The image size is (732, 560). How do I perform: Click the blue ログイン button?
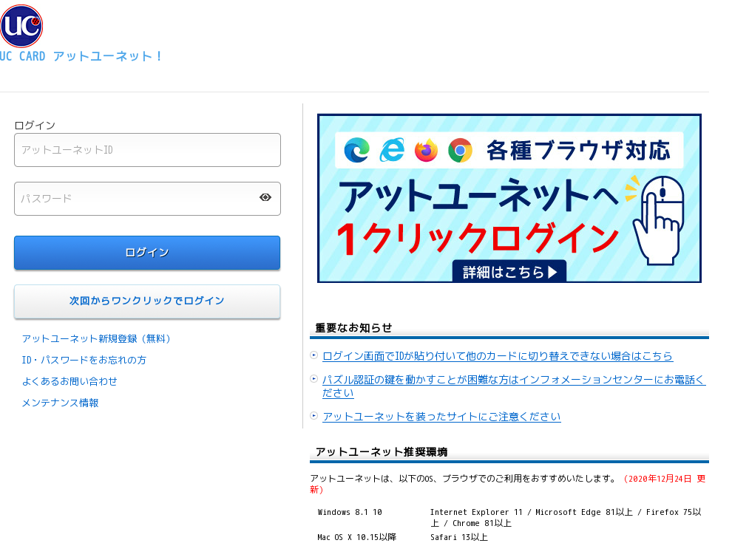click(147, 253)
